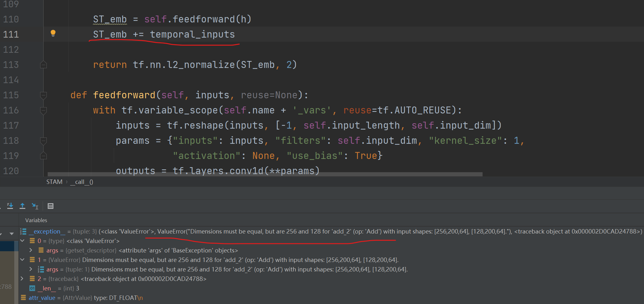Expand the args tuple under entry 1
Screen dimensions: 644x304
pyautogui.click(x=31, y=269)
